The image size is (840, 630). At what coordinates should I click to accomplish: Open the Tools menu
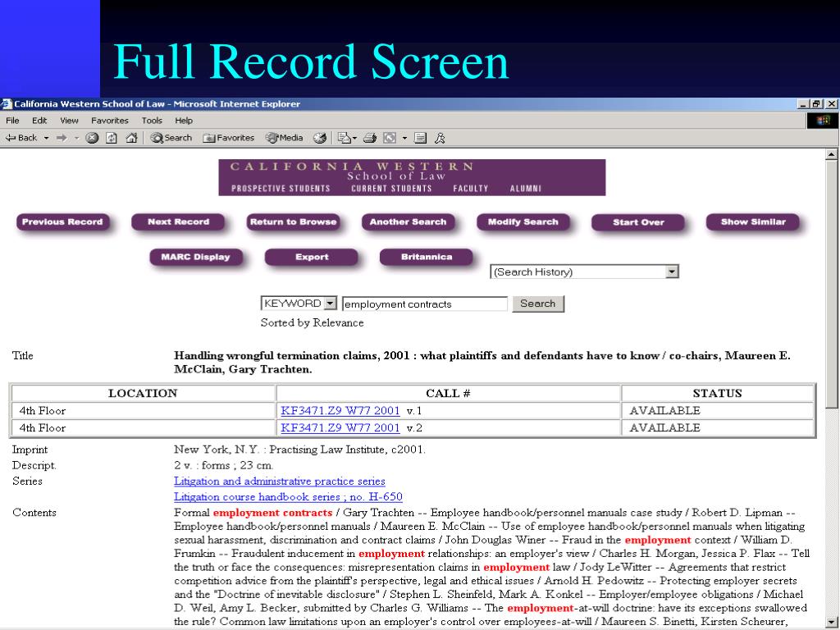(x=152, y=121)
